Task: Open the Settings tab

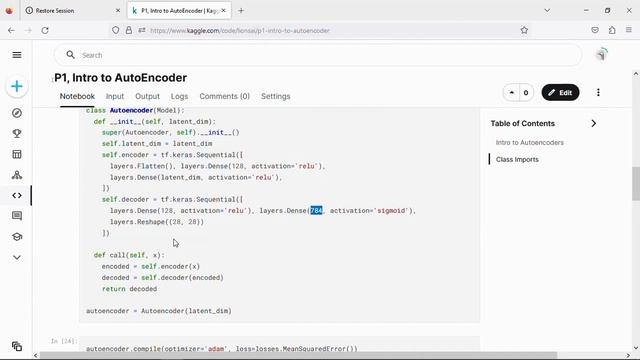Action: pos(276,96)
